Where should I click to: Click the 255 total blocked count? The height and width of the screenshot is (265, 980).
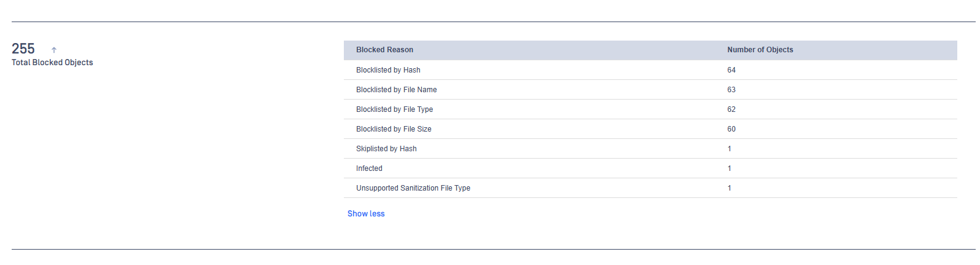pyautogui.click(x=23, y=49)
